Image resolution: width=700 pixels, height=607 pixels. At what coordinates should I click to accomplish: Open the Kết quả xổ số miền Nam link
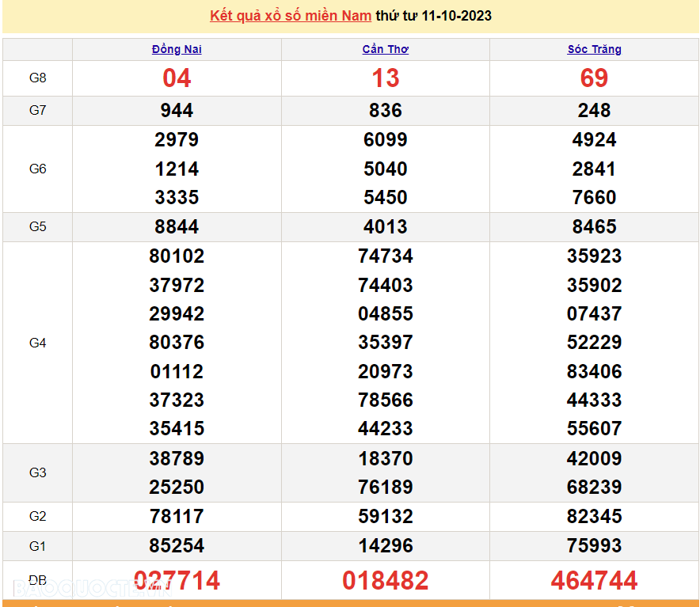pyautogui.click(x=290, y=16)
